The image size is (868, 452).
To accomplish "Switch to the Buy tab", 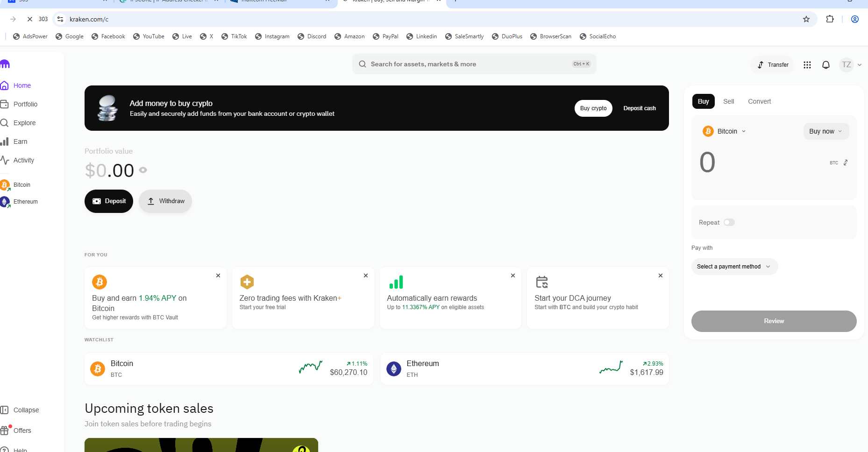I will click(x=704, y=101).
